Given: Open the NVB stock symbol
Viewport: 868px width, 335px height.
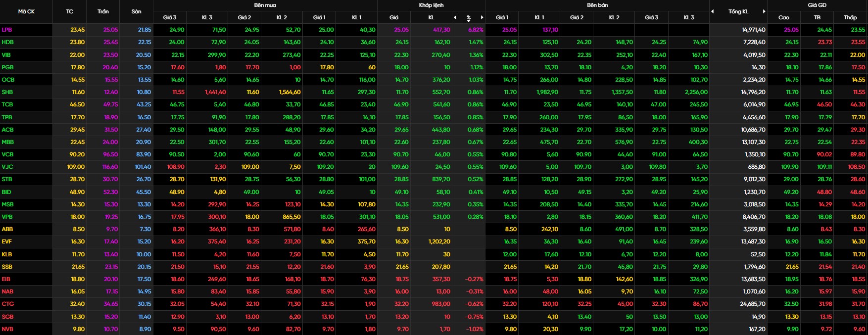Looking at the screenshot, I should click(7, 329).
